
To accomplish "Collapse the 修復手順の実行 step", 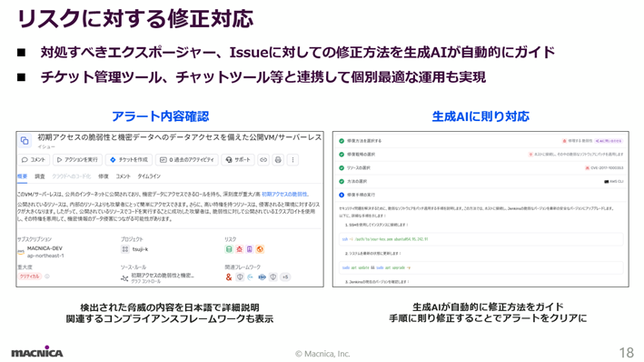I will pos(481,195).
